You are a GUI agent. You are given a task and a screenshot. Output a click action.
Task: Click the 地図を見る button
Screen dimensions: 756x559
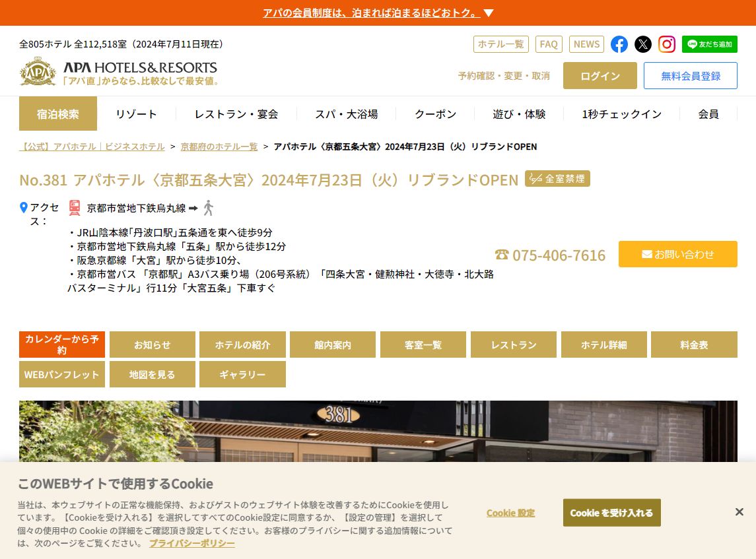153,374
